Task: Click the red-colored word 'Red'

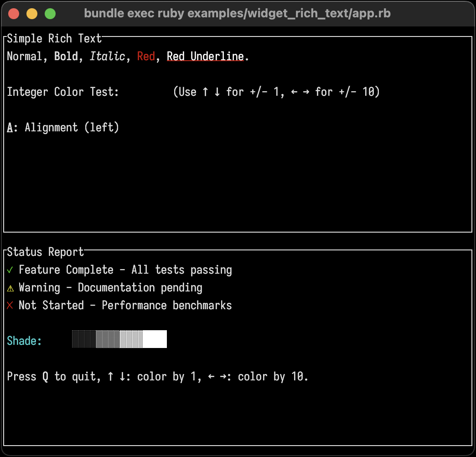Action: (x=146, y=56)
